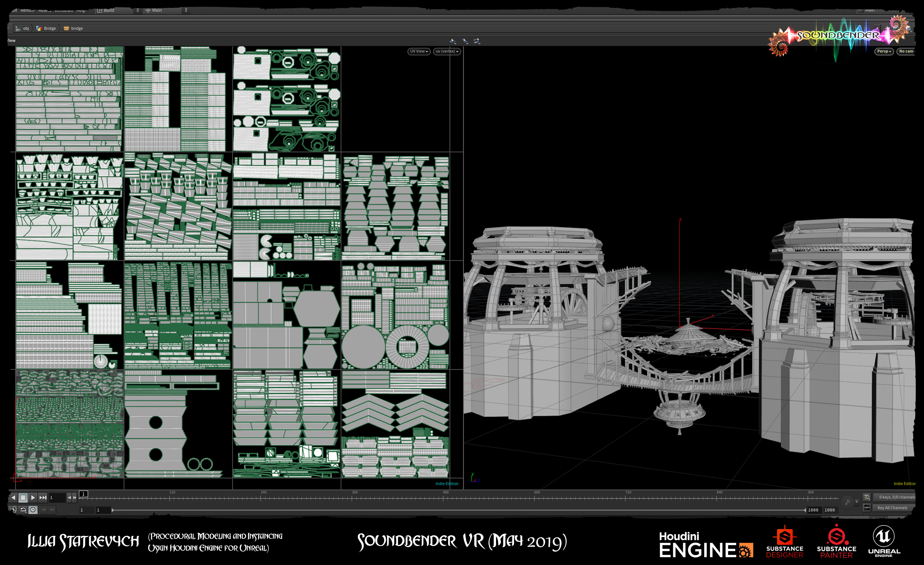Toggle audio speaker icon in playbar
This screenshot has height=565, width=924.
point(13,509)
